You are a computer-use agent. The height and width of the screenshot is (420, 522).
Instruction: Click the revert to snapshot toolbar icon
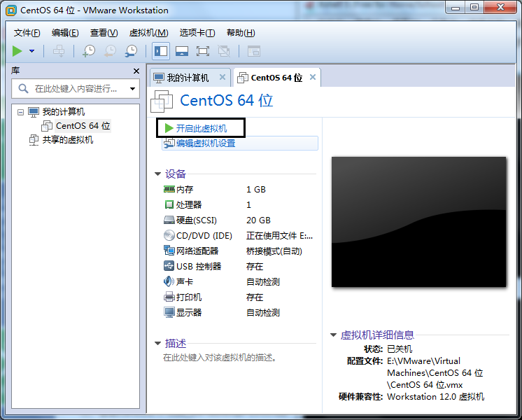[x=110, y=51]
